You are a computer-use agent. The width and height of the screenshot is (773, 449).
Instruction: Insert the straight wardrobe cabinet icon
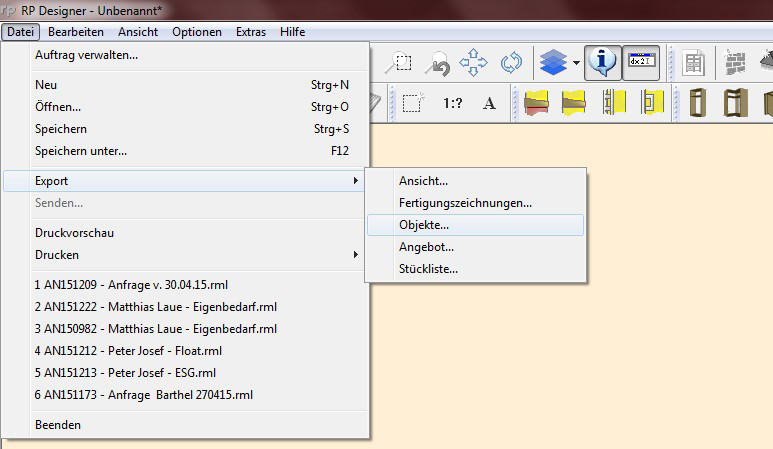pos(698,103)
